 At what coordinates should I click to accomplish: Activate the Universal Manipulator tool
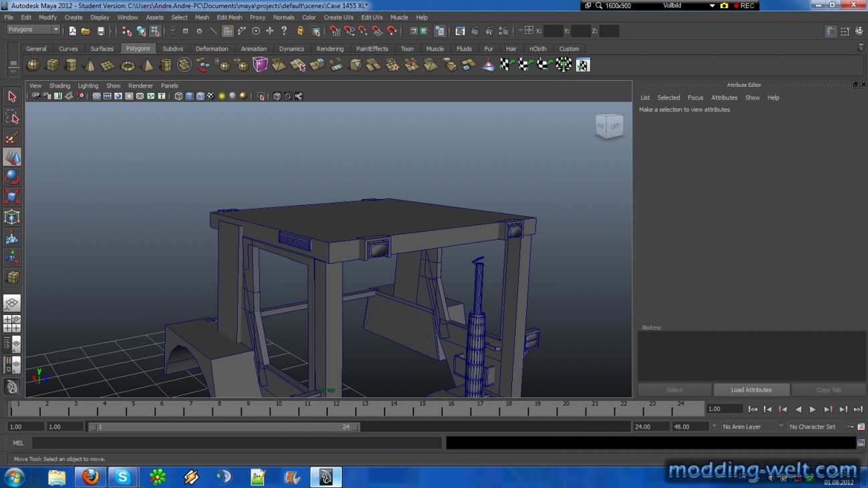(x=12, y=217)
